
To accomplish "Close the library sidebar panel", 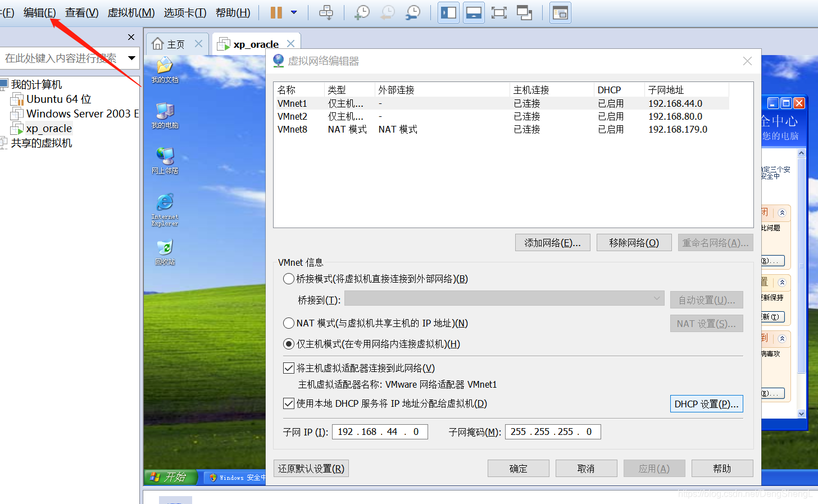I will click(131, 37).
